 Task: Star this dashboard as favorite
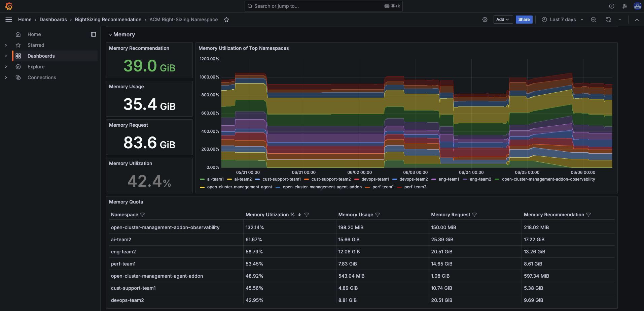click(226, 20)
